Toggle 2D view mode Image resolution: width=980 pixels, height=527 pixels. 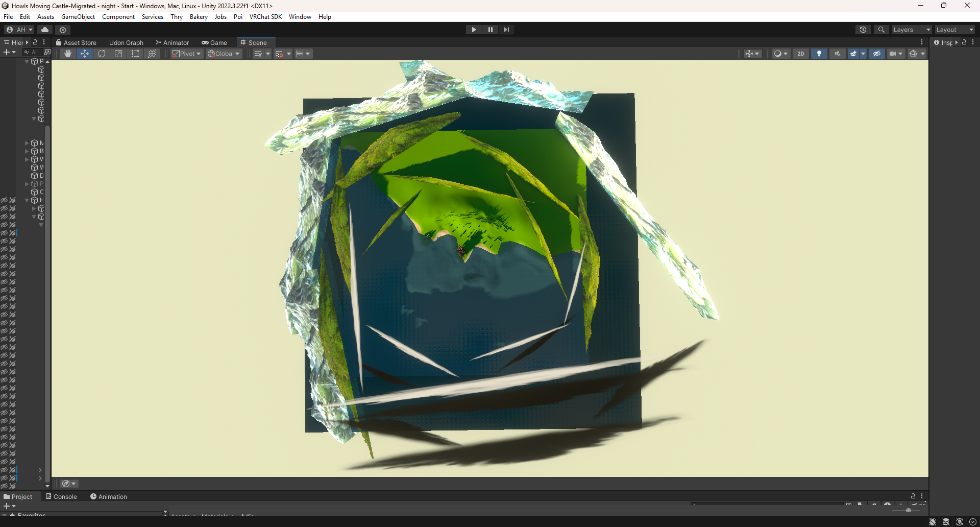click(x=801, y=54)
